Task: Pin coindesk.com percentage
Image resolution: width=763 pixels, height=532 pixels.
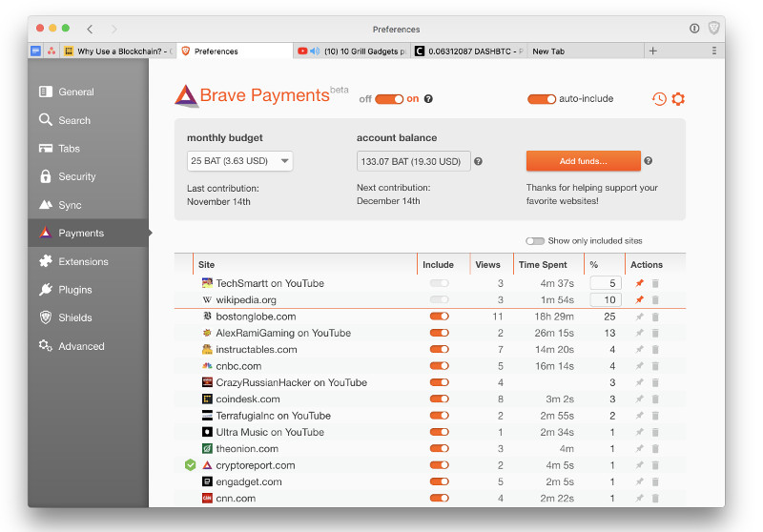Action: coord(639,399)
